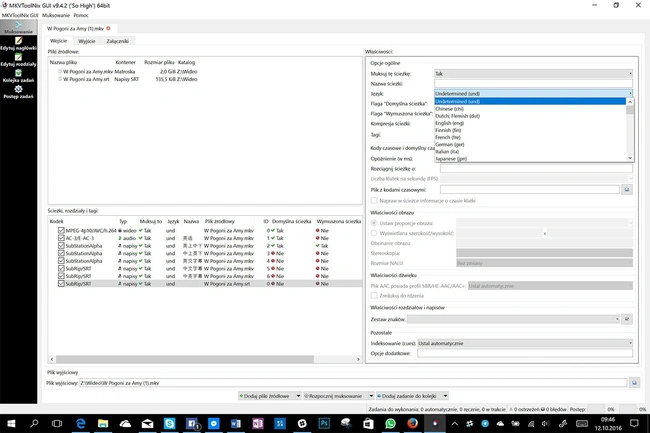Image resolution: width=650 pixels, height=433 pixels.
Task: Expand Dodaj pliki źródłowe arrow menu
Action: coord(298,396)
